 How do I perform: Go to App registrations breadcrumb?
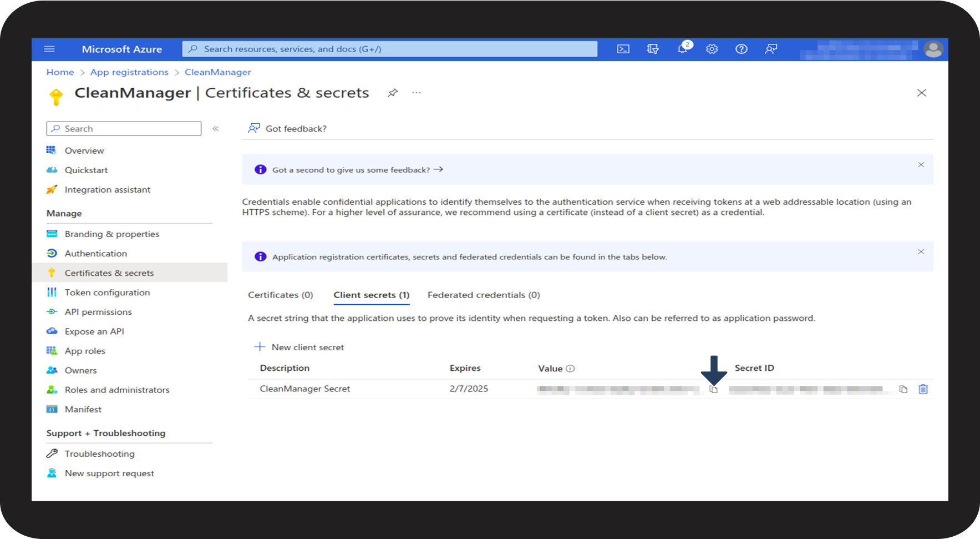(x=129, y=72)
